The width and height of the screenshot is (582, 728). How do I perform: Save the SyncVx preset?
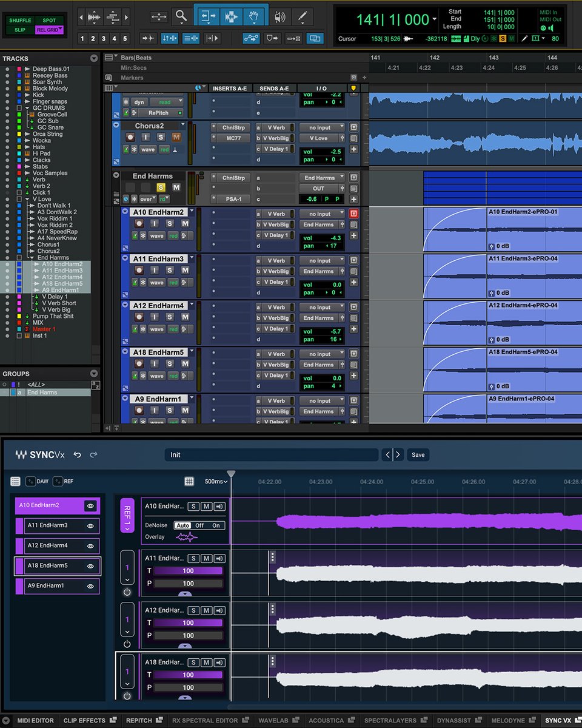[418, 454]
